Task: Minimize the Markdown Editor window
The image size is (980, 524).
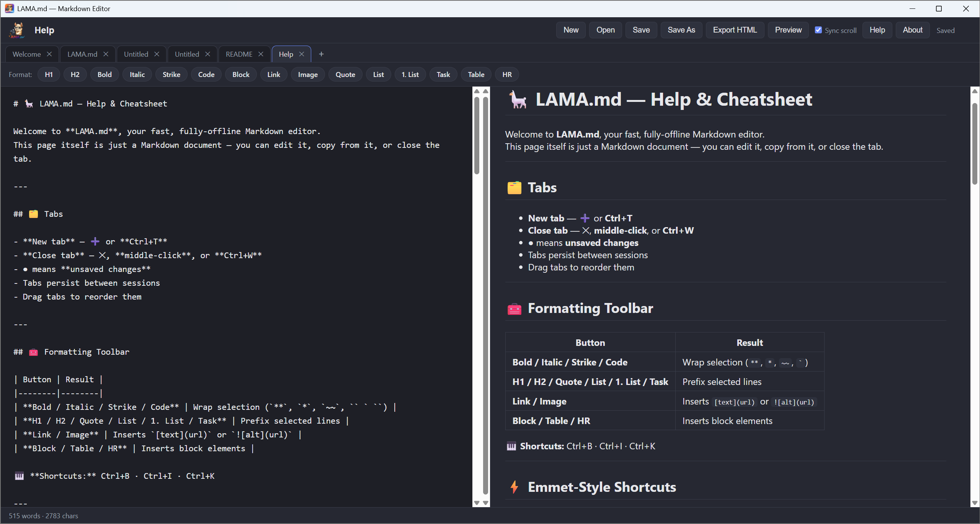Action: point(912,8)
